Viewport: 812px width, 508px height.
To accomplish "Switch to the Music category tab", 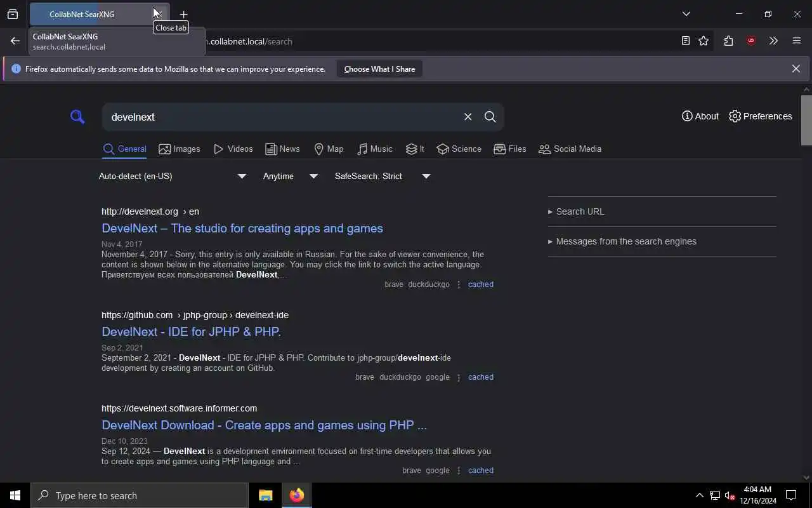I will click(374, 149).
